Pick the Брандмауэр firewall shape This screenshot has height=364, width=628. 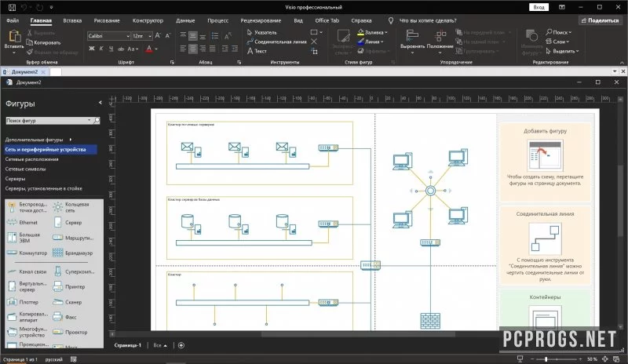coord(74,253)
